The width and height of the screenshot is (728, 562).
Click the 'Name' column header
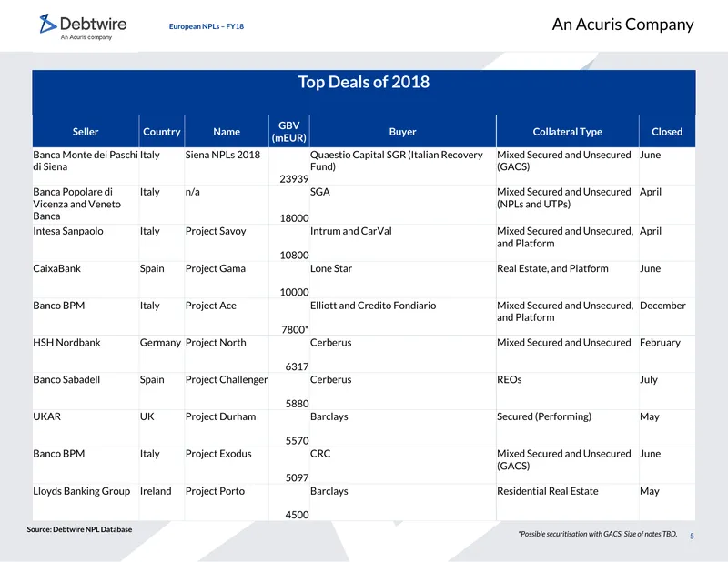click(x=227, y=132)
